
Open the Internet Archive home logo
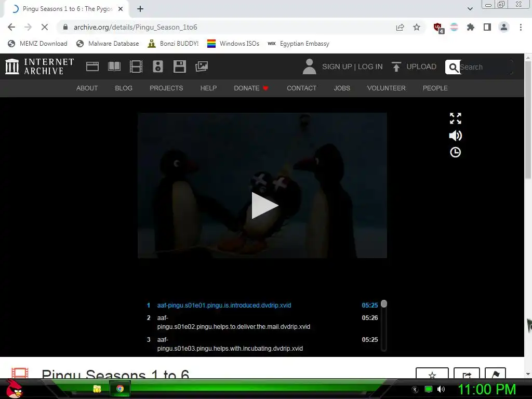(39, 66)
